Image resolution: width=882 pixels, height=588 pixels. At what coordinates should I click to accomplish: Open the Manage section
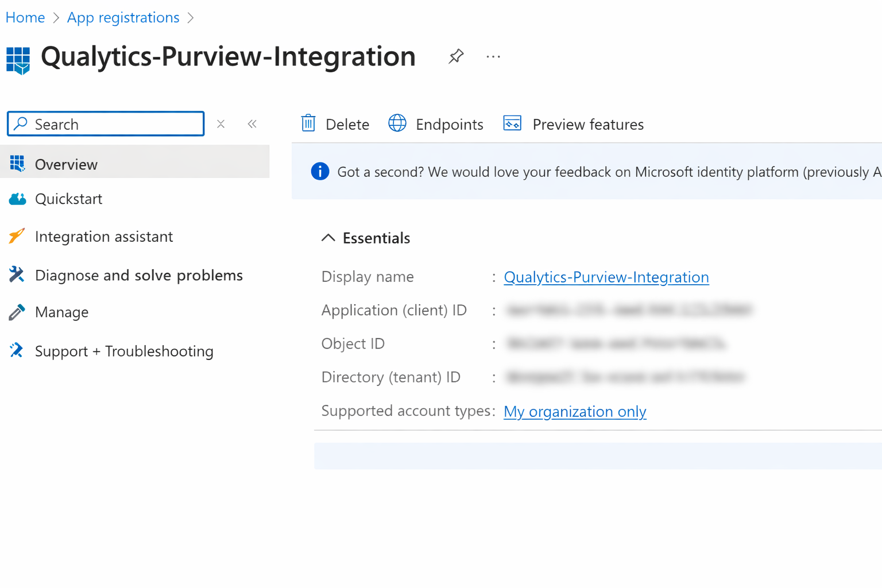pos(61,312)
